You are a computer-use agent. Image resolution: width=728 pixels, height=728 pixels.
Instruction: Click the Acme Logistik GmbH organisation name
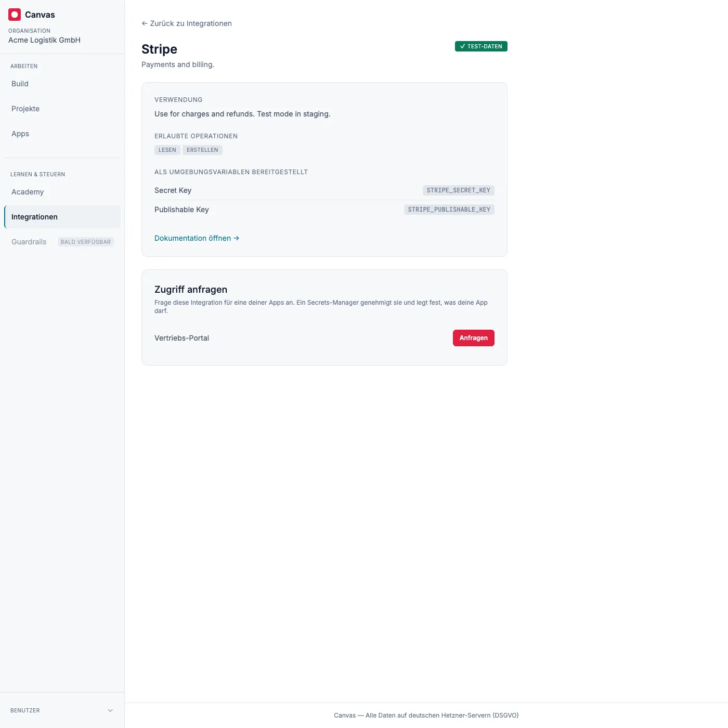tap(44, 40)
